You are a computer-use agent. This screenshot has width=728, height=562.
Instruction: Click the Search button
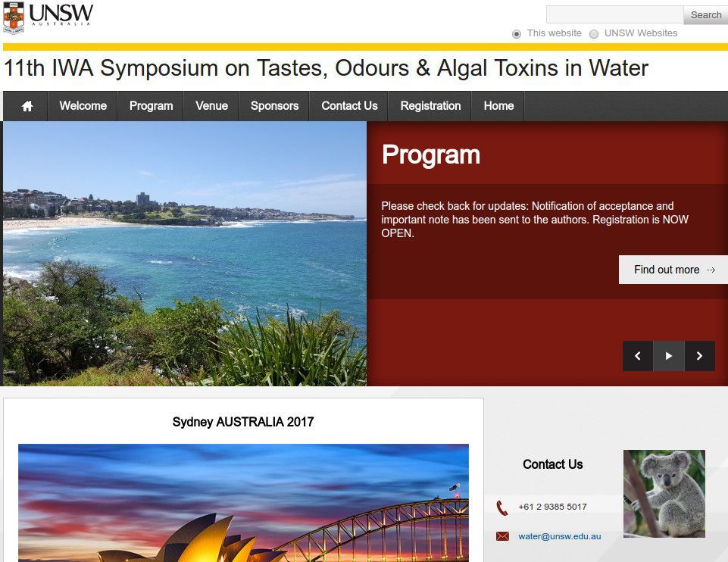[706, 15]
